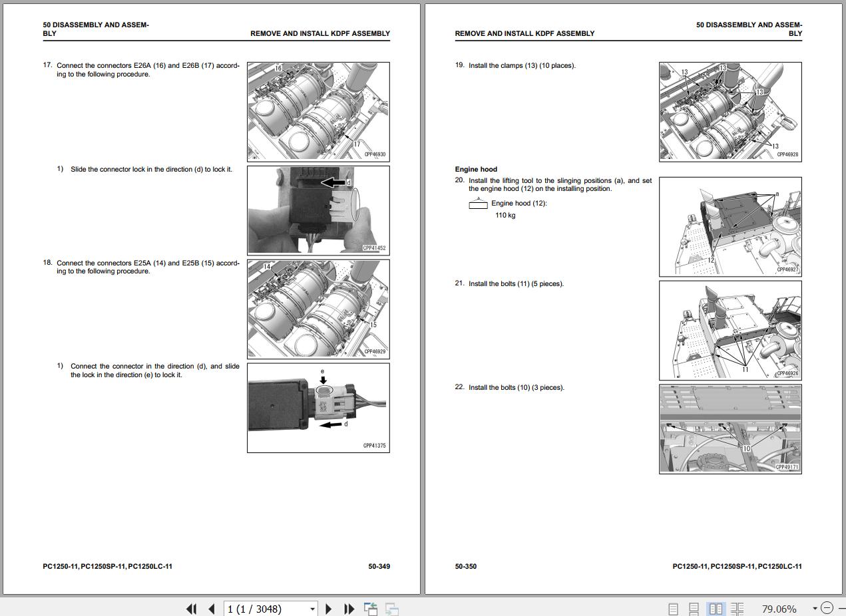The height and width of the screenshot is (616, 846).
Task: Click the next view icon
Action: 392,608
